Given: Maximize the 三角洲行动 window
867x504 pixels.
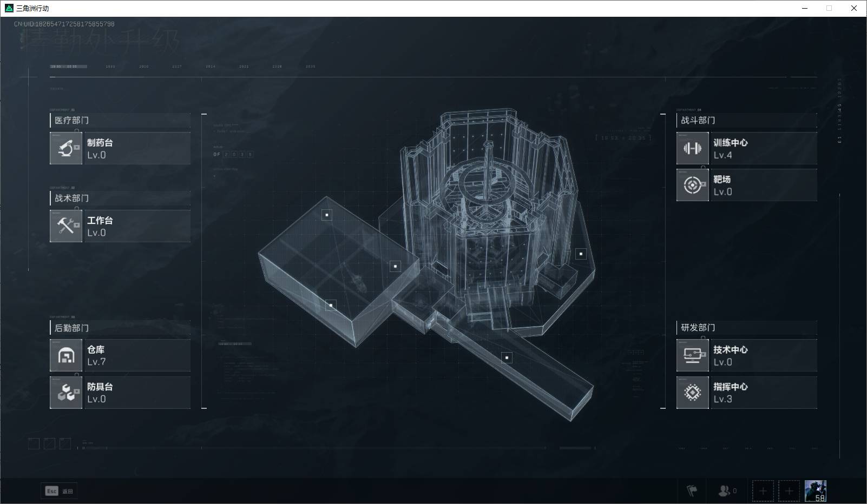Looking at the screenshot, I should [x=829, y=8].
